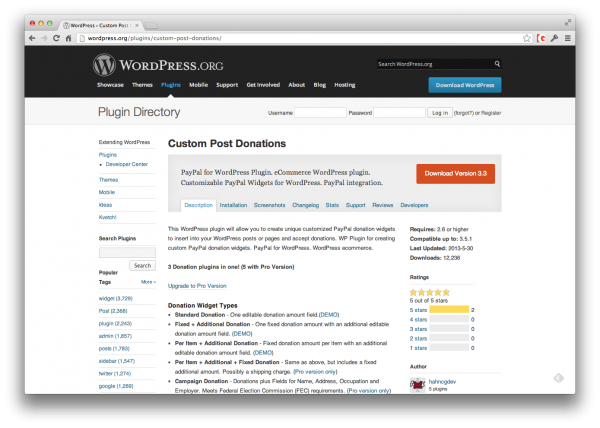
Task: Open a new browser tab
Action: (151, 26)
